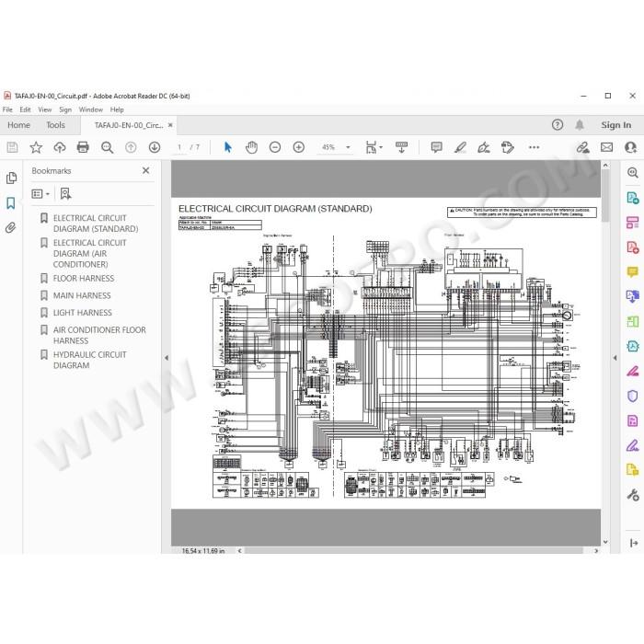This screenshot has width=644, height=644.
Task: Pick the Highlight text pen tool
Action: tap(460, 147)
